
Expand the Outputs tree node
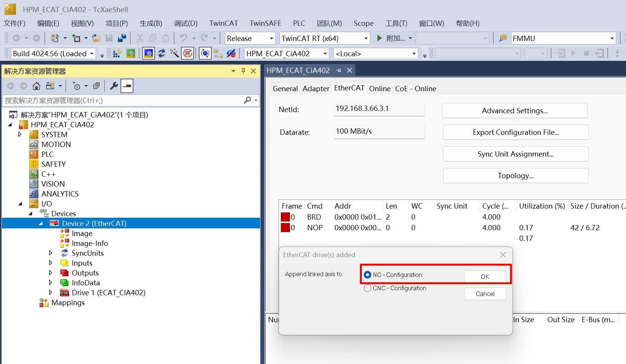[51, 272]
